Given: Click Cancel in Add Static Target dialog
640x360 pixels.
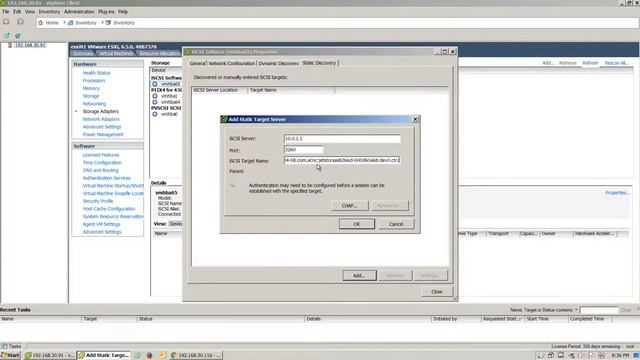Looking at the screenshot, I should [x=396, y=224].
